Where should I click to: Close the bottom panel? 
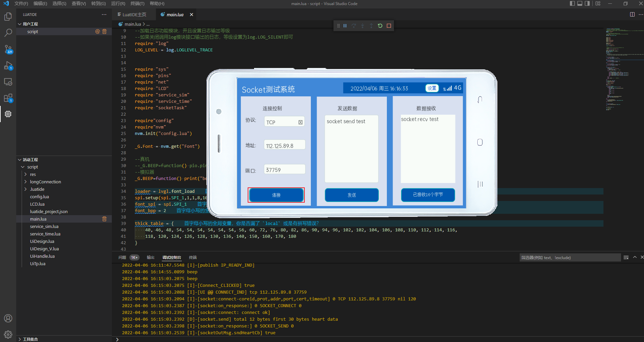642,257
